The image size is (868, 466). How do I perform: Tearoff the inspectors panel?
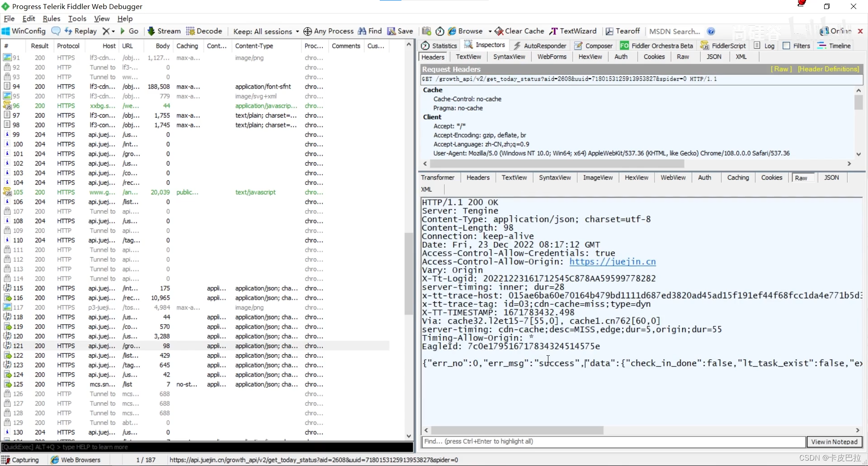[623, 31]
